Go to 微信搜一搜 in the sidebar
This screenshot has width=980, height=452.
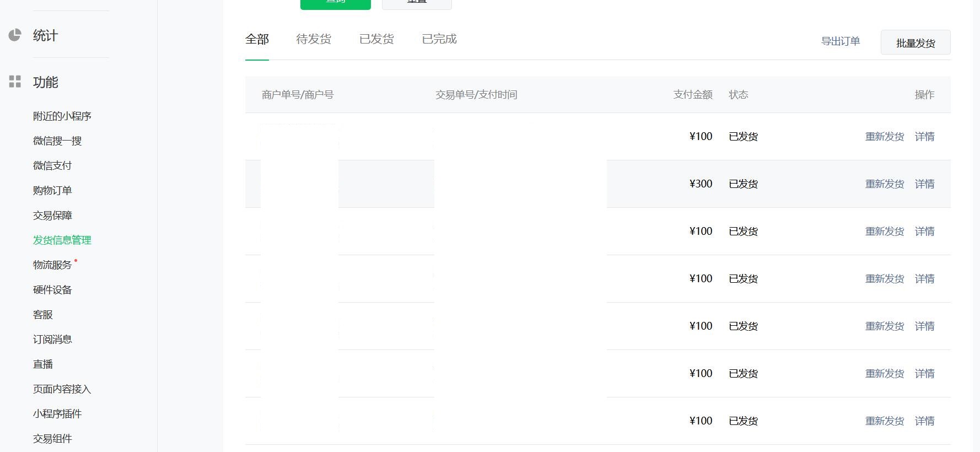click(x=57, y=141)
